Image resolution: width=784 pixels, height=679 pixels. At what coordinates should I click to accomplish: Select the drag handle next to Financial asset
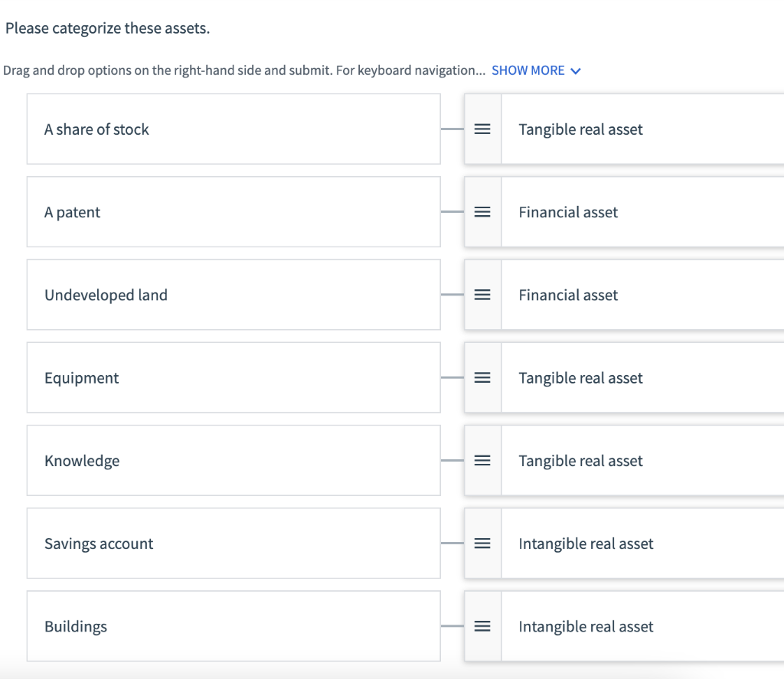coord(482,212)
